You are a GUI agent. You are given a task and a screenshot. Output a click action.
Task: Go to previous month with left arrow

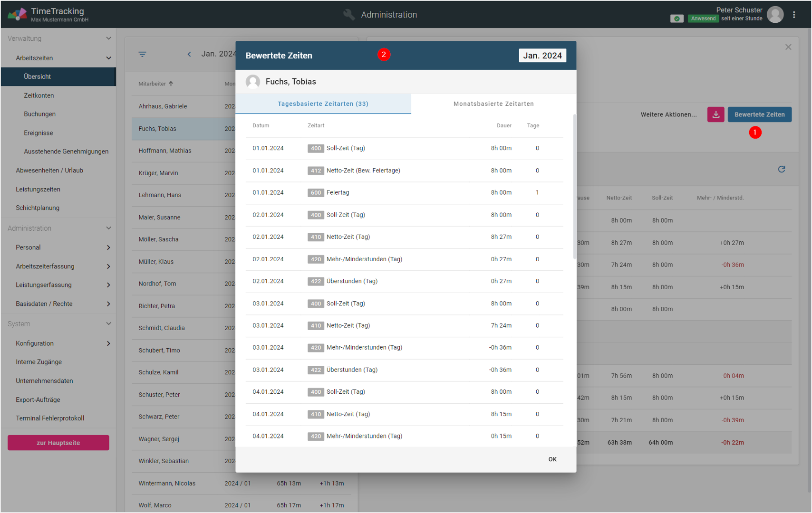pos(189,54)
